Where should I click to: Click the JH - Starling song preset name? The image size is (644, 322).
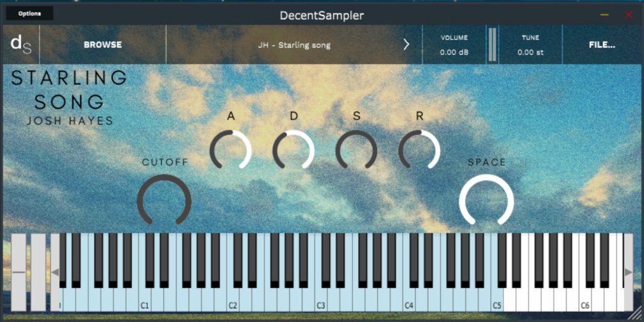294,45
